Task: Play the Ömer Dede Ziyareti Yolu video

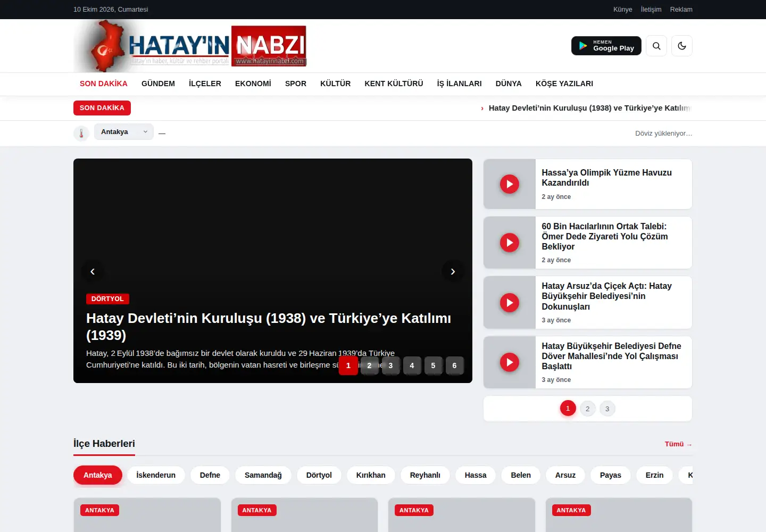Action: pos(510,243)
